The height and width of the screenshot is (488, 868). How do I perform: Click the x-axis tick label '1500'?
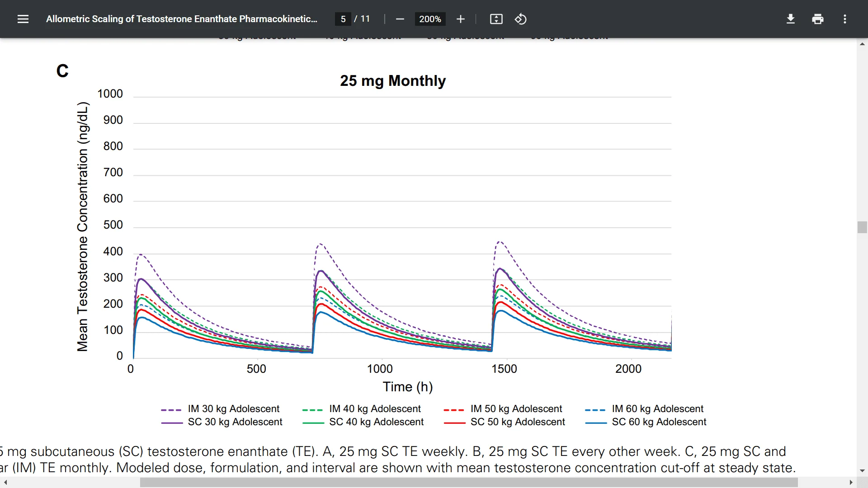click(504, 369)
